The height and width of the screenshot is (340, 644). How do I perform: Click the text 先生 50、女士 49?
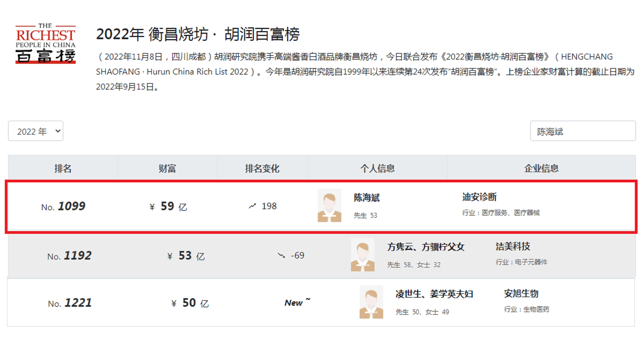[x=422, y=312]
